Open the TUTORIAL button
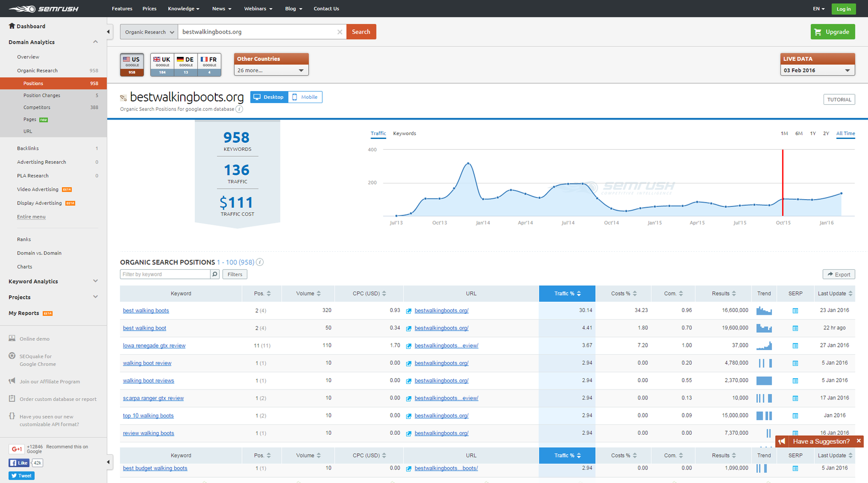Viewport: 868px width, 483px height. pyautogui.click(x=839, y=100)
